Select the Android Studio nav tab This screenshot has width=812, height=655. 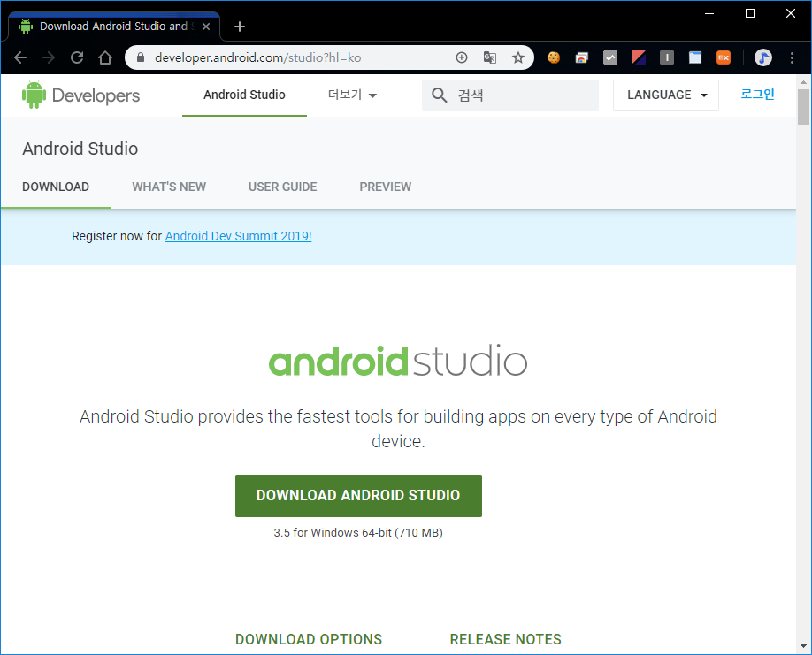pos(244,95)
